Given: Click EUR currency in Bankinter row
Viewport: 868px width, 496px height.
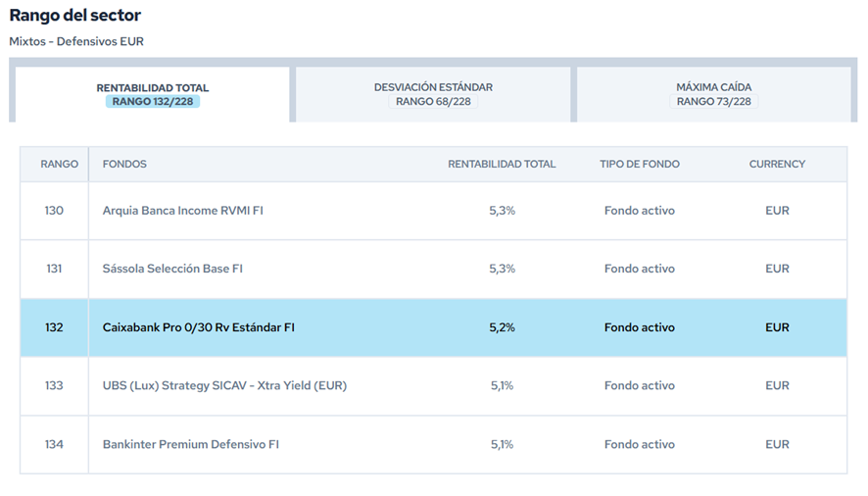Looking at the screenshot, I should point(777,444).
